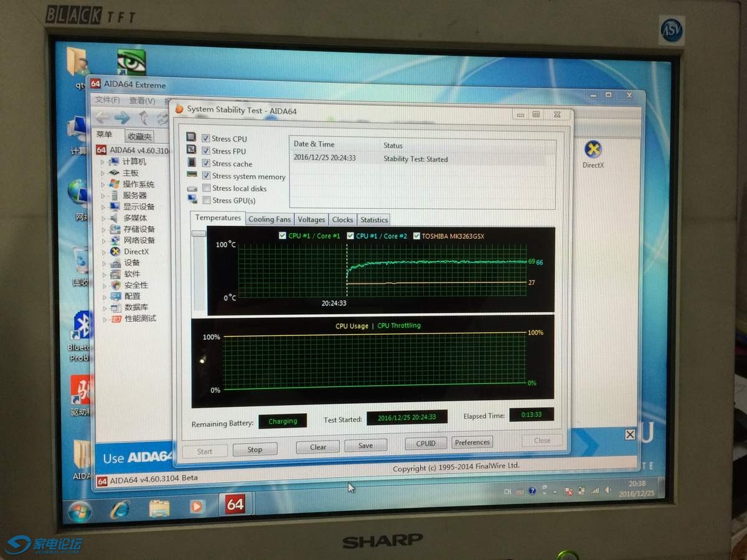Open Windows Media Player from the taskbar
Viewport: 747px width, 560px height.
click(197, 506)
